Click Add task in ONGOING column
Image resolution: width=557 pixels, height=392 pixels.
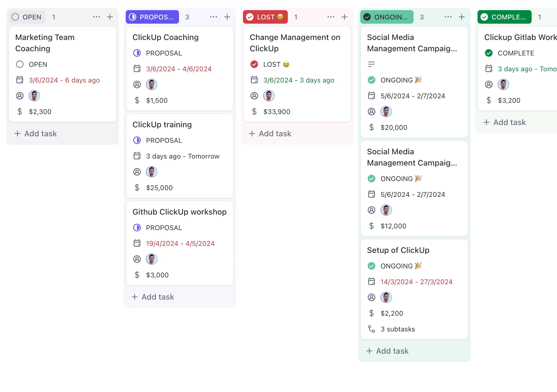coord(387,351)
